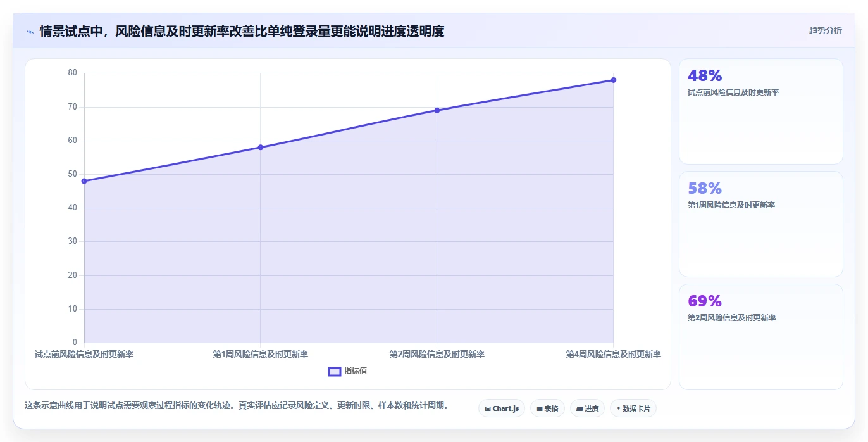Click the y-axis tick label 70
The height and width of the screenshot is (442, 868).
tap(73, 107)
